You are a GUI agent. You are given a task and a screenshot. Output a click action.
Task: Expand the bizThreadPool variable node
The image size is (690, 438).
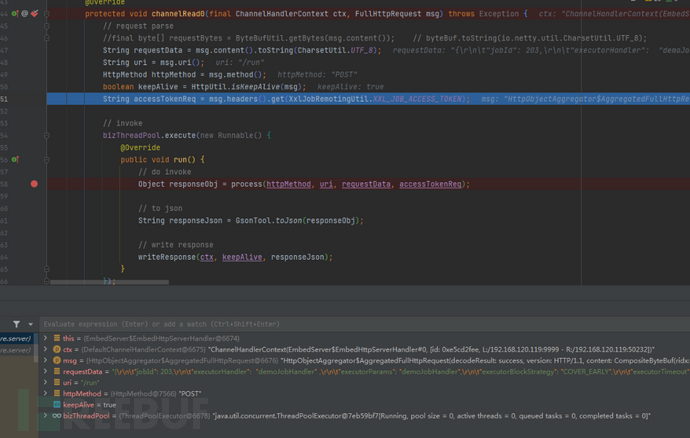pos(45,415)
